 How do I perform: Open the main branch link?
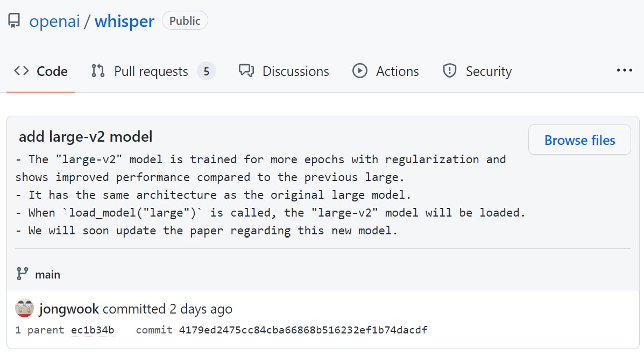coord(48,274)
